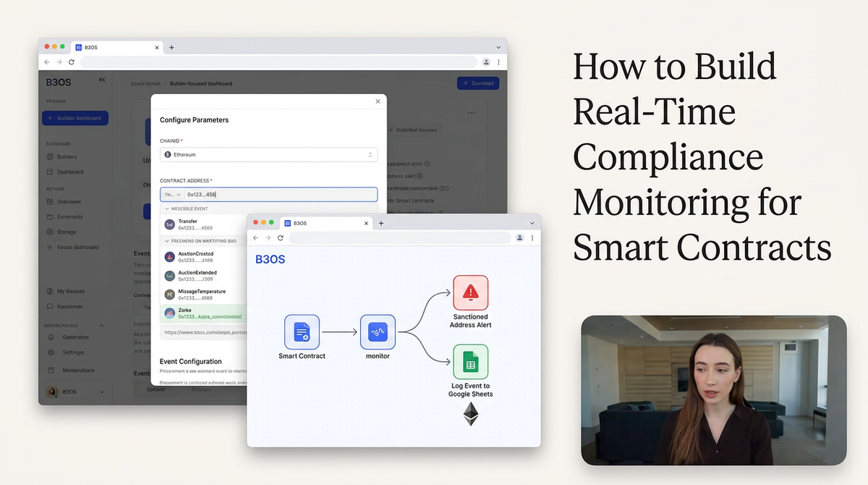The image size is (868, 485).
Task: Open the tab list chevron in the back browser
Action: [x=498, y=47]
